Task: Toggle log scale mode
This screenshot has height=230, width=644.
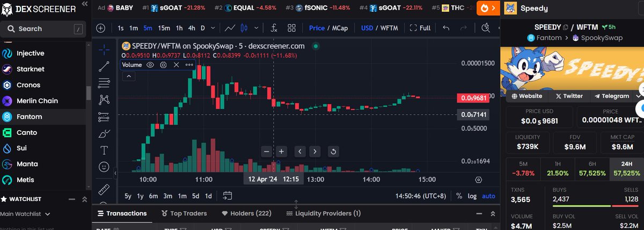Action: [472, 196]
